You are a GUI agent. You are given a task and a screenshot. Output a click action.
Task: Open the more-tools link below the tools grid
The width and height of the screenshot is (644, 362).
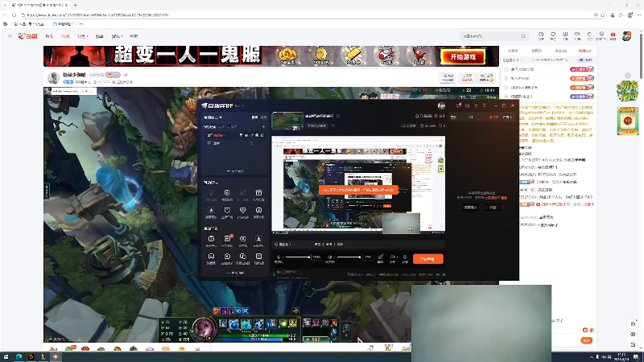235,273
